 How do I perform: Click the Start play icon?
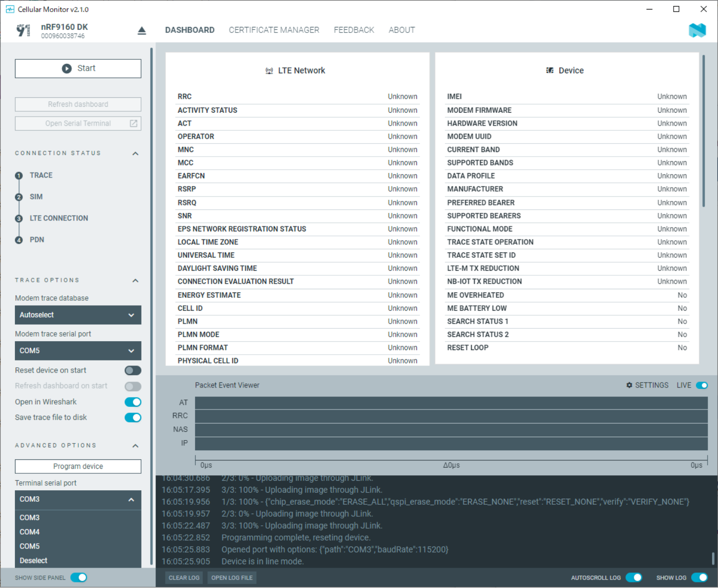click(67, 68)
